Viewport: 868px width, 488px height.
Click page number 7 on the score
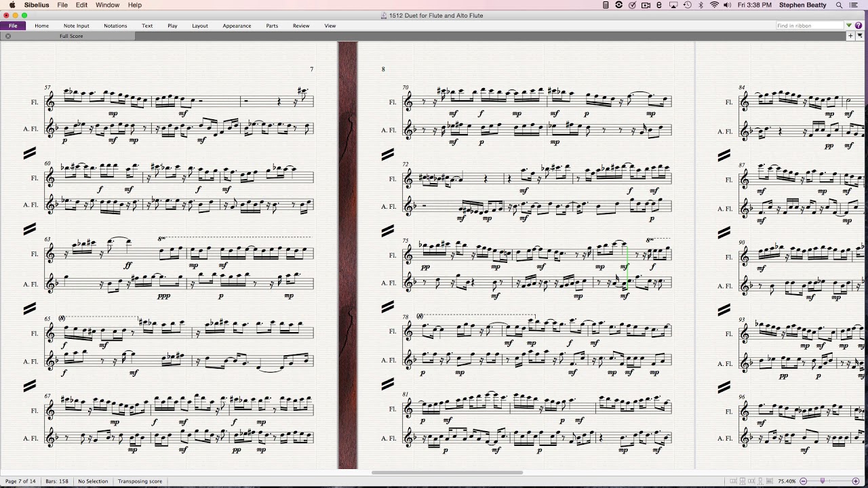click(311, 69)
